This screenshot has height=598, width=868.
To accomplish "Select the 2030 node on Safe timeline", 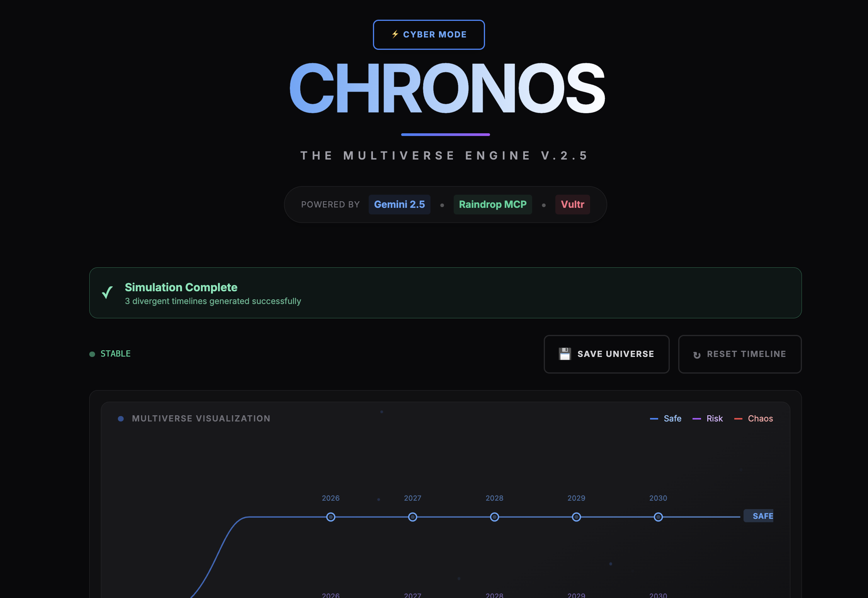I will pos(658,517).
